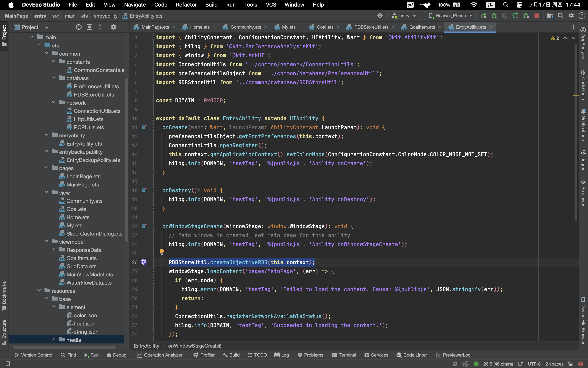Collapse the common folder

46,53
